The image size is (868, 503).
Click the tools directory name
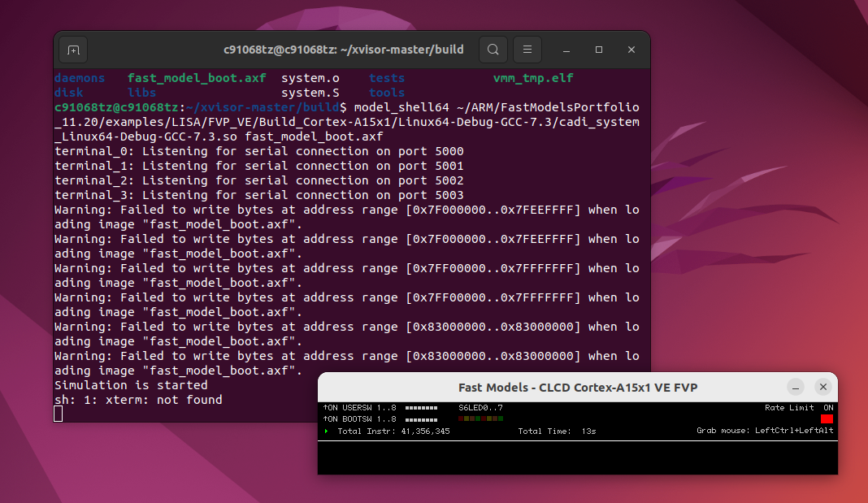click(x=386, y=92)
